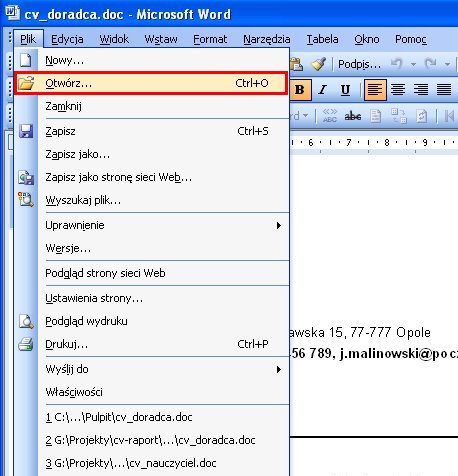Select Wyszukaj plik... entry
The image size is (458, 476).
[x=151, y=200]
